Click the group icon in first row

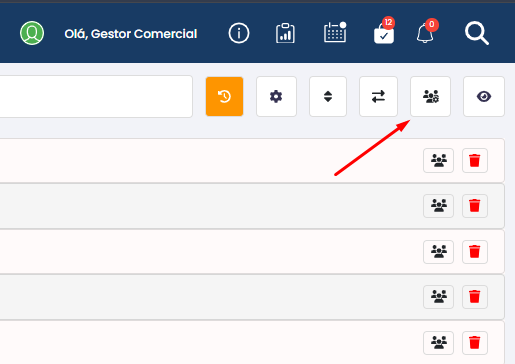pos(438,160)
